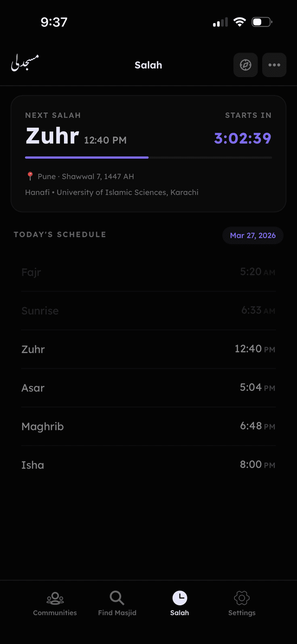Select the Maghrib schedule row

pyautogui.click(x=148, y=426)
